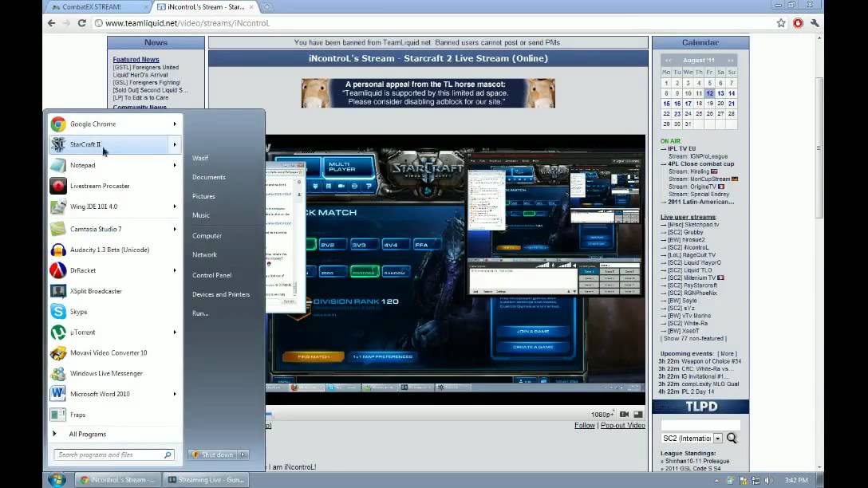Toggle video camera icon on stream player

coord(625,415)
